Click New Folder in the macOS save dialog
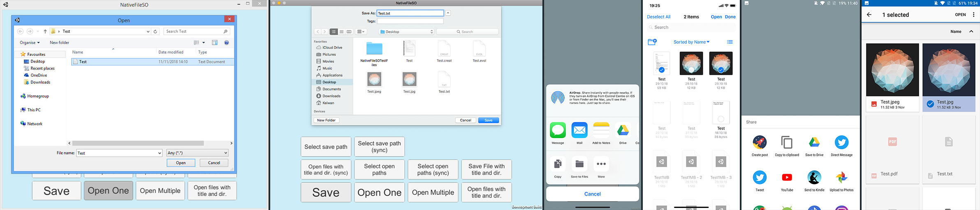Viewport: 980px width, 210px height. (327, 120)
